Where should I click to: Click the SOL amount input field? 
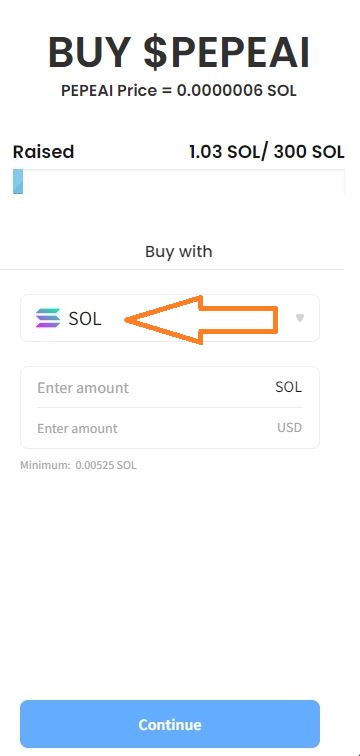[x=170, y=388]
